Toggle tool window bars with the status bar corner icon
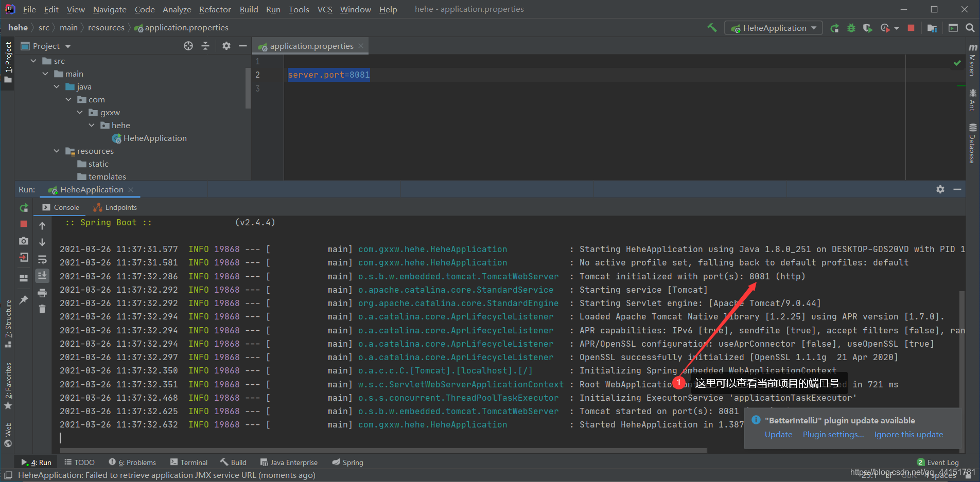 pyautogui.click(x=8, y=475)
